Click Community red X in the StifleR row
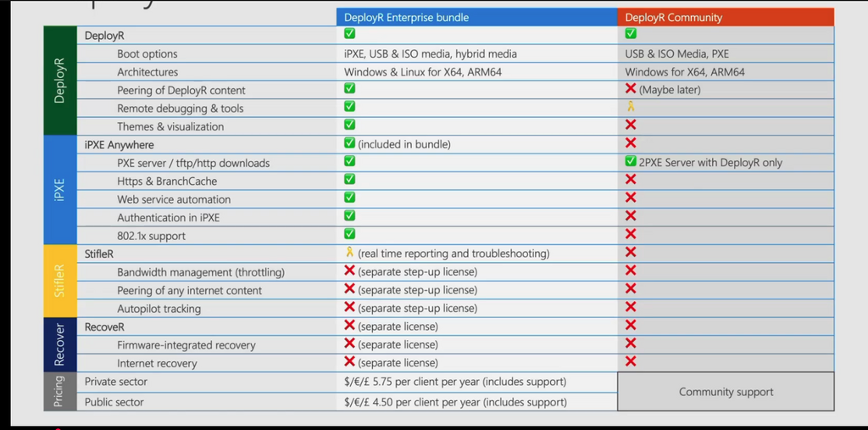This screenshot has width=868, height=430. pos(631,252)
